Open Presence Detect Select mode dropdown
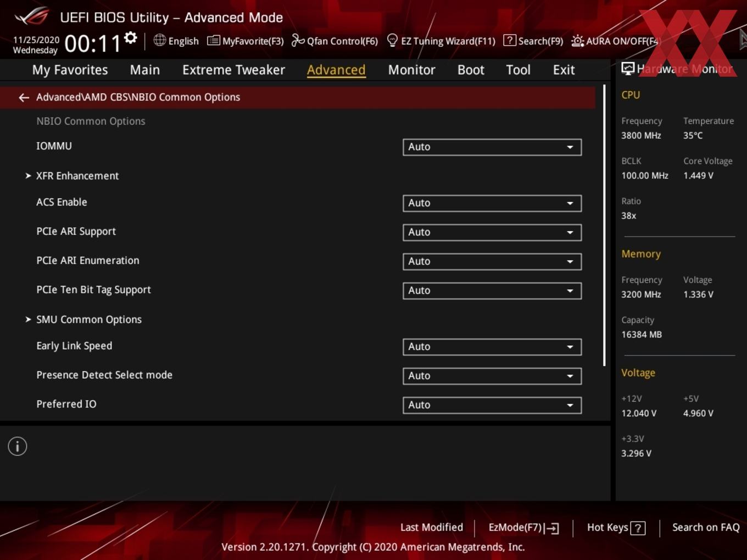The height and width of the screenshot is (560, 747). (492, 376)
